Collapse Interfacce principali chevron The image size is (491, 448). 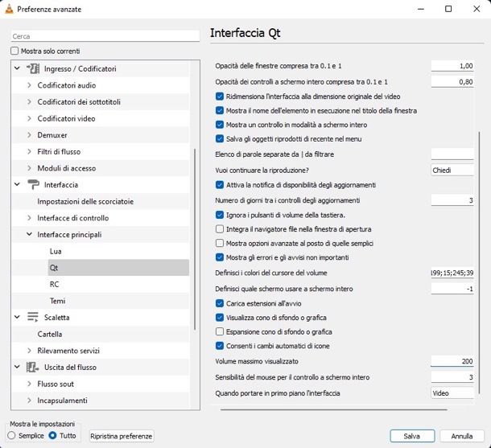(29, 234)
